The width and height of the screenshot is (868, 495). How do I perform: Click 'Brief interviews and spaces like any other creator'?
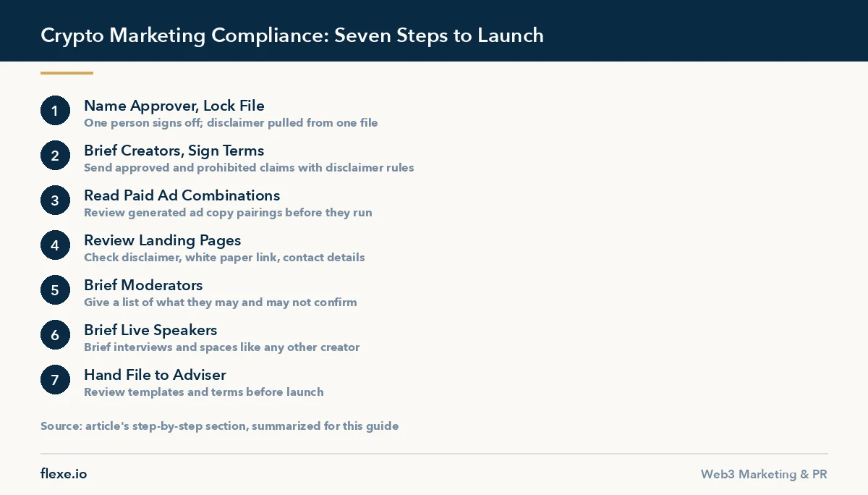[x=222, y=347]
